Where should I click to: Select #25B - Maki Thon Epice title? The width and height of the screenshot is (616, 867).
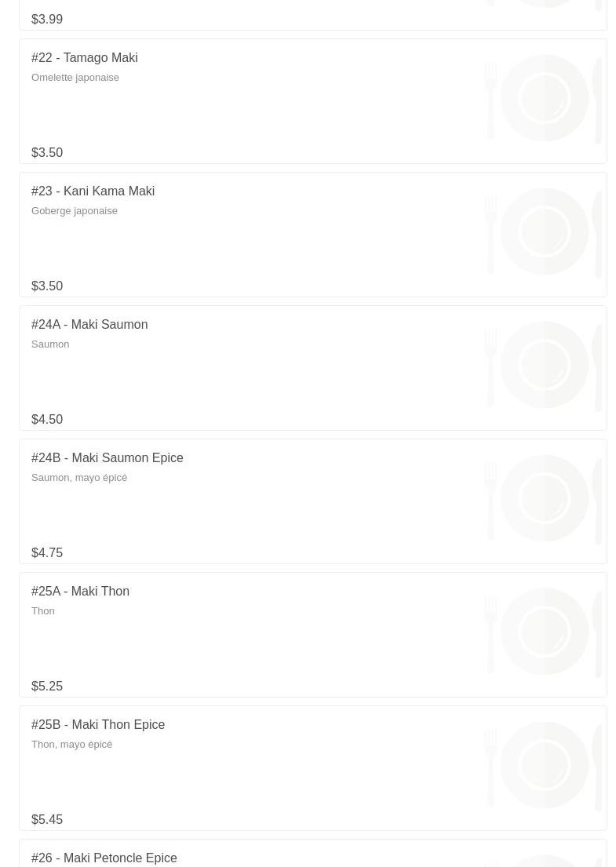(x=98, y=725)
